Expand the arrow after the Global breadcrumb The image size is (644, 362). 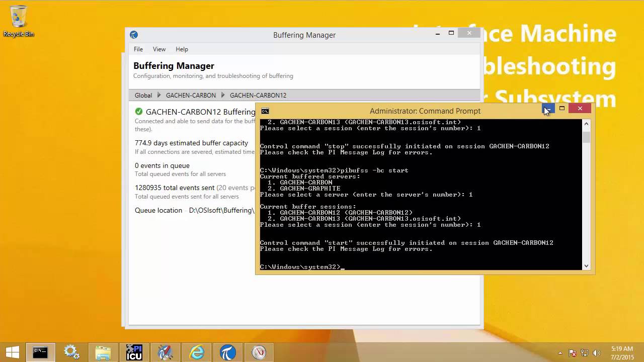click(x=159, y=95)
